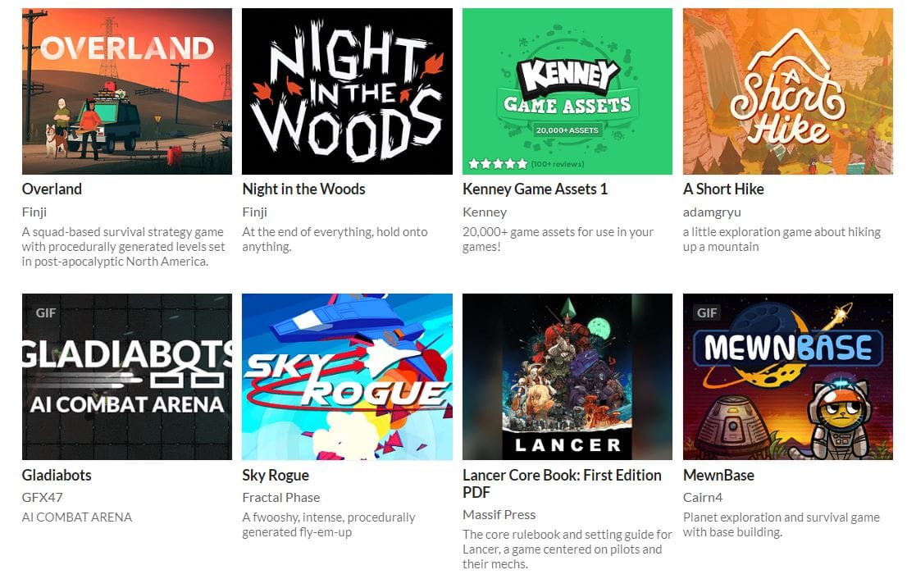
Task: Click the "A fwooshy, intense, procedurally generated" description
Action: tap(329, 525)
